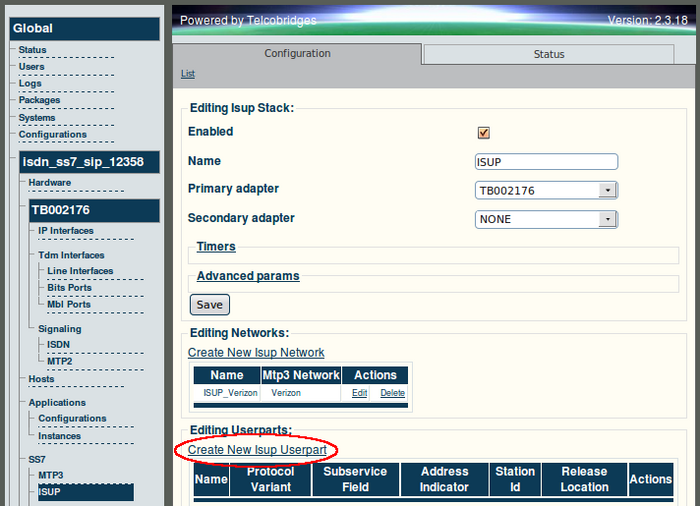
Task: Open the Secondary adapter dropdown
Action: (545, 219)
